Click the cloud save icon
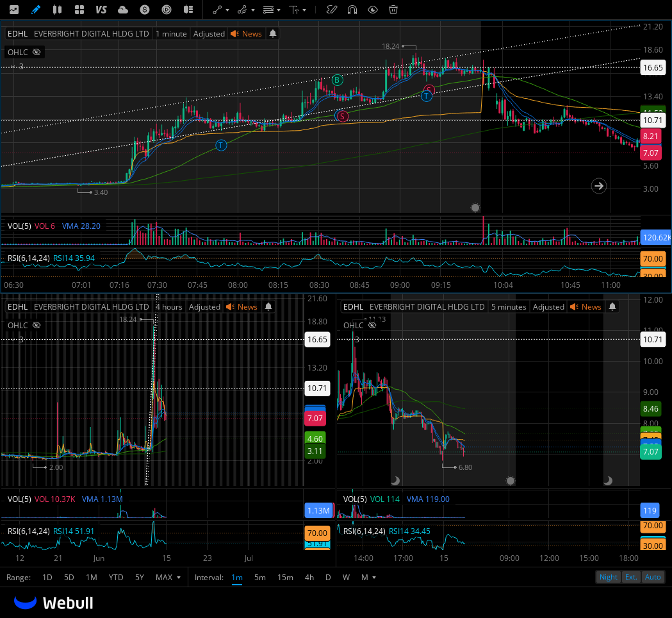Image resolution: width=672 pixels, height=618 pixels. pyautogui.click(x=123, y=10)
